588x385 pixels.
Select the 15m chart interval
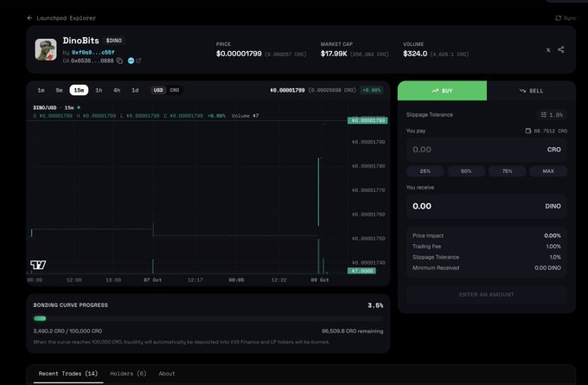(79, 90)
